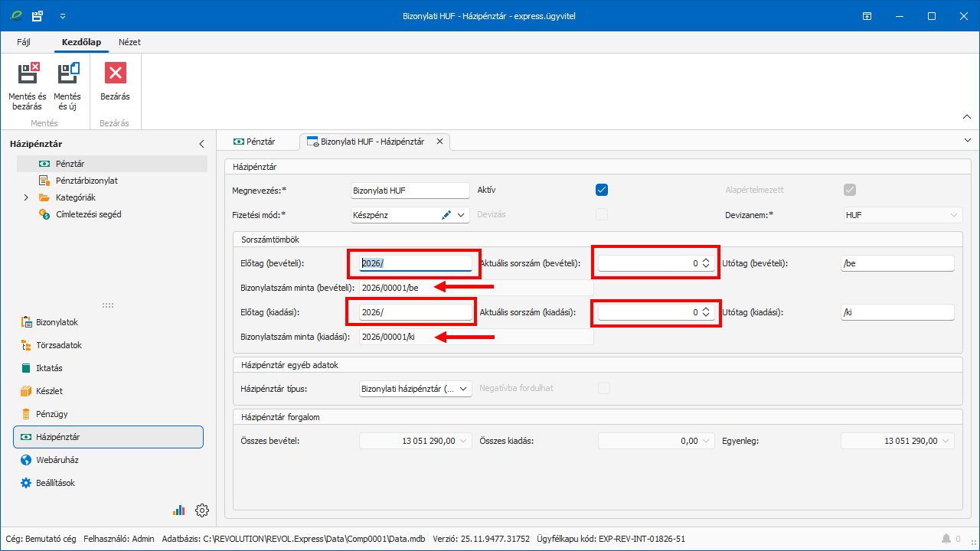Open Készlet module in sidebar
980x551 pixels.
pyautogui.click(x=49, y=391)
